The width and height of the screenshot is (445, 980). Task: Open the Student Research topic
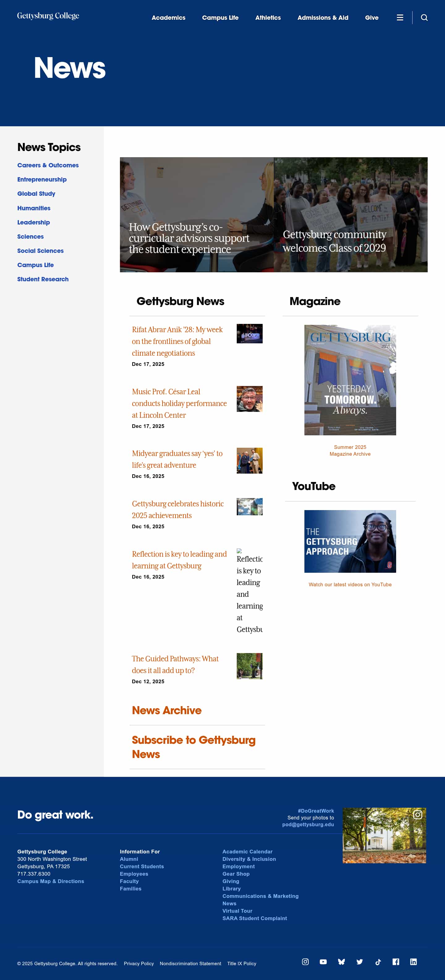click(43, 279)
